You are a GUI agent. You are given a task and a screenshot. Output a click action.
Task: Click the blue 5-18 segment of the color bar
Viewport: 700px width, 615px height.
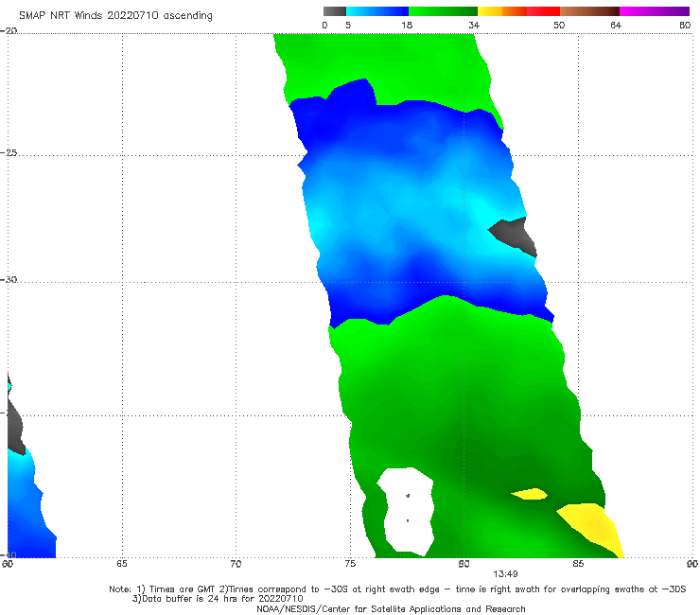click(x=377, y=11)
